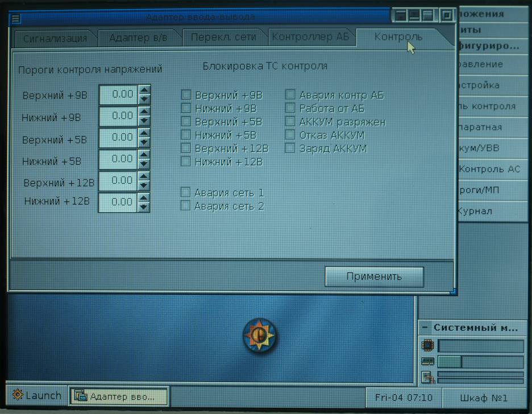Decrease Верхний +5В threshold with down arrow

point(144,142)
